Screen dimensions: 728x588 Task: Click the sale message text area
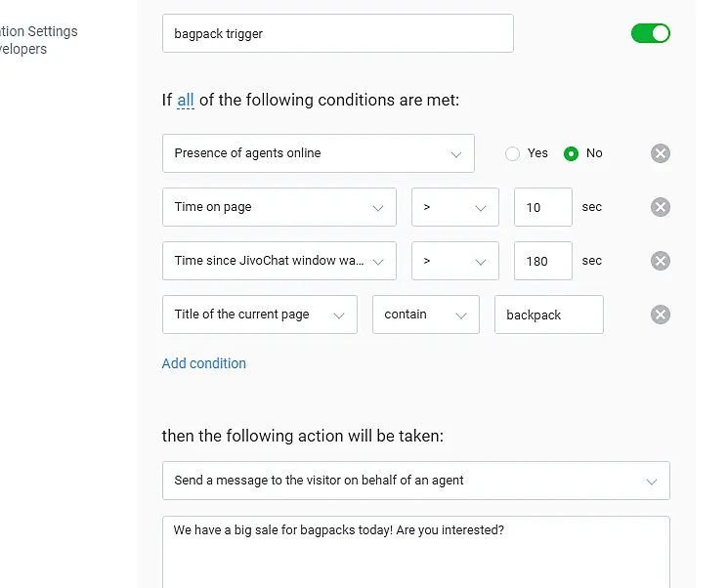coord(415,552)
